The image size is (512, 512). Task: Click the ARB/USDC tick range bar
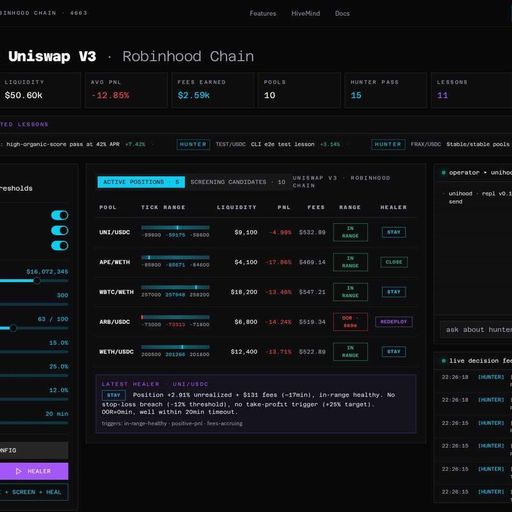(x=175, y=317)
